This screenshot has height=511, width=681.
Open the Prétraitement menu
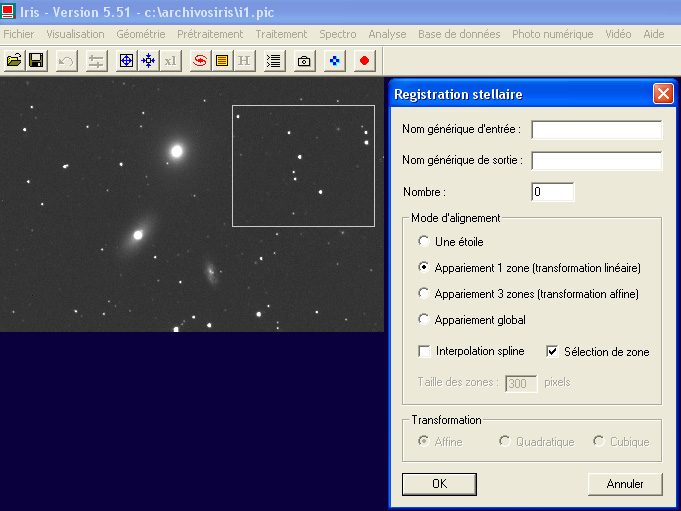click(x=210, y=34)
